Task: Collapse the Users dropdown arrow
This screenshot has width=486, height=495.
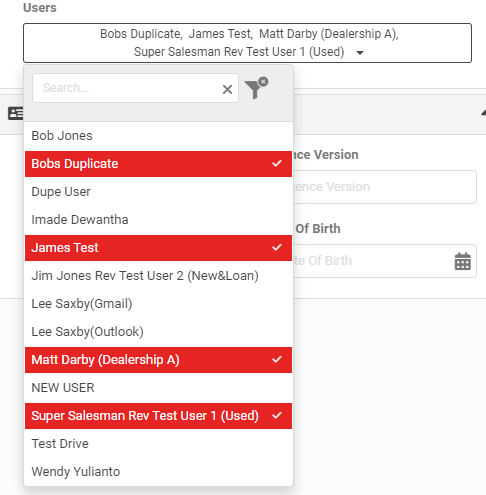Action: point(360,53)
